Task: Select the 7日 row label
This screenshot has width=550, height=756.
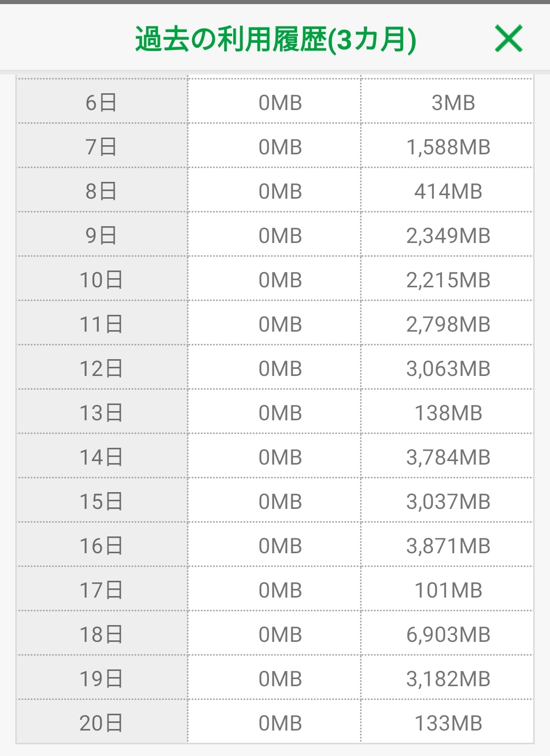Action: [x=101, y=147]
